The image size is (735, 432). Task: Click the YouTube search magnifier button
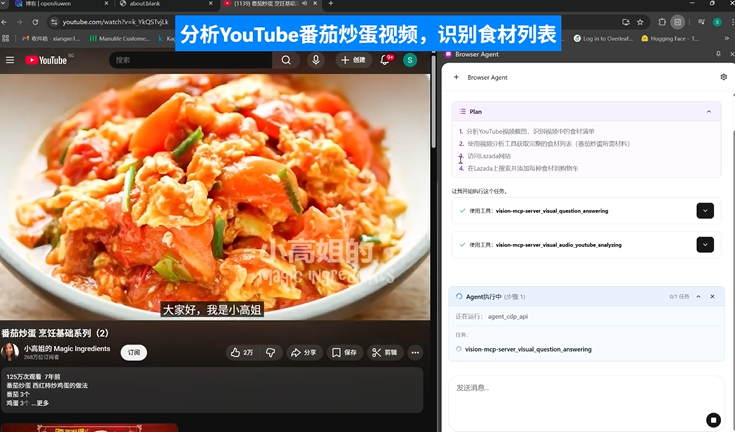coord(286,60)
